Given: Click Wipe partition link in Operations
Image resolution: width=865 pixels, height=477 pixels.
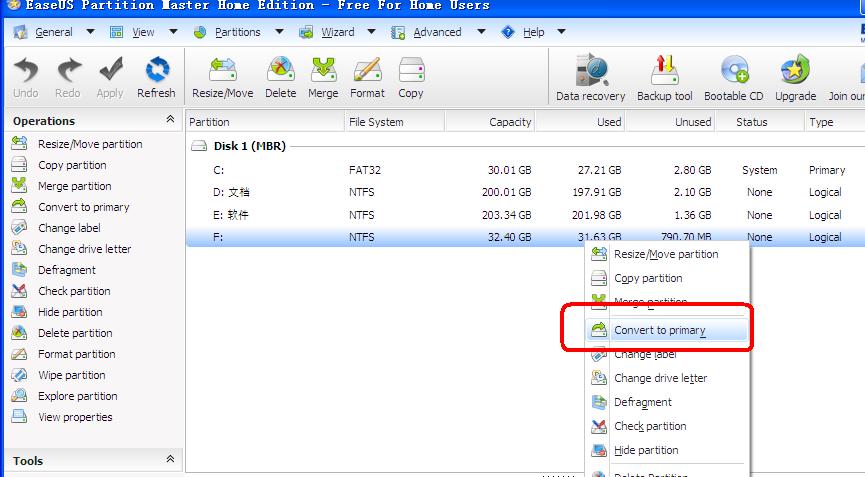Looking at the screenshot, I should 72,375.
